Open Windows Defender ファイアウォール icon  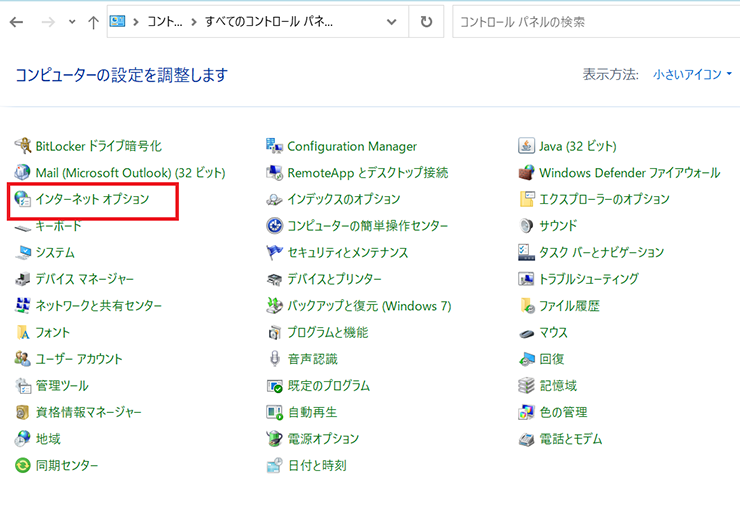click(527, 173)
